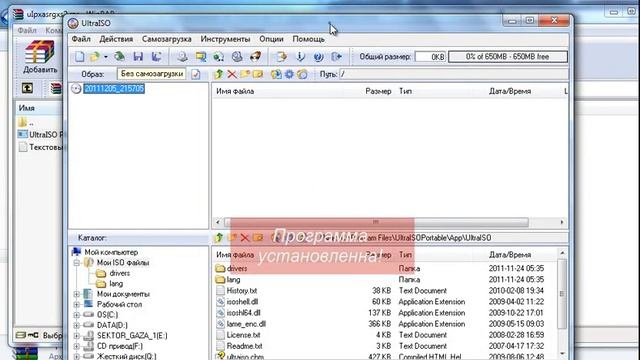Click the New folder icon in image toolbar
Image resolution: width=640 pixels, height=360 pixels.
pos(245,74)
